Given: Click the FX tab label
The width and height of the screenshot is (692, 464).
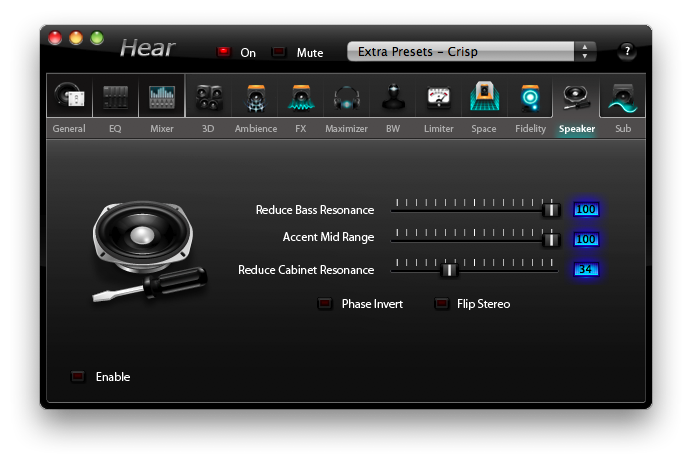Looking at the screenshot, I should pyautogui.click(x=301, y=128).
